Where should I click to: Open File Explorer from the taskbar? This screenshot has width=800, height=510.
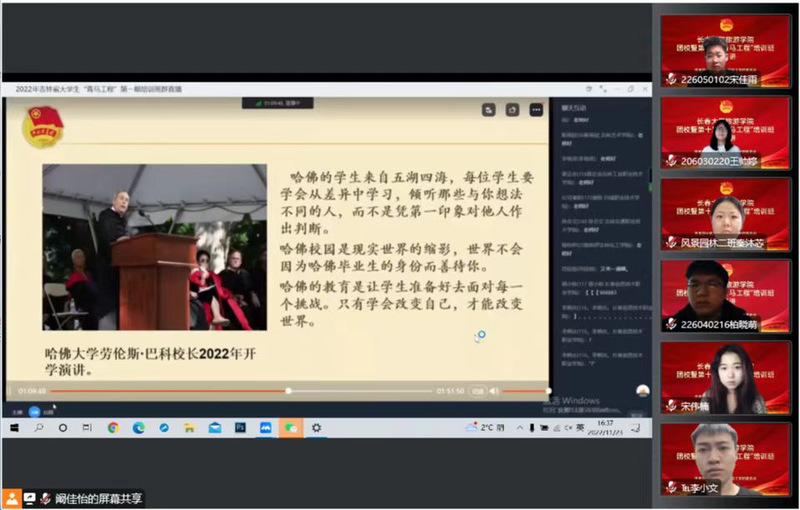tap(189, 428)
